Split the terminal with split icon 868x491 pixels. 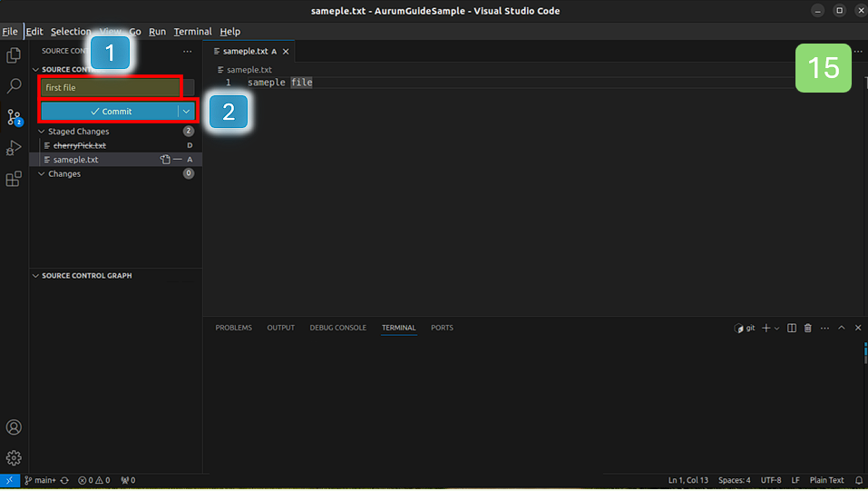click(792, 328)
